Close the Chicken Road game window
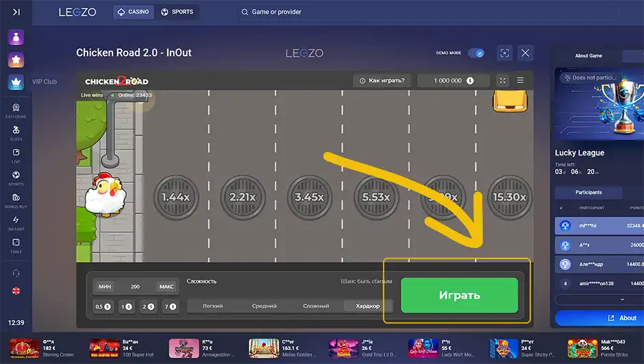This screenshot has height=364, width=644. click(525, 53)
